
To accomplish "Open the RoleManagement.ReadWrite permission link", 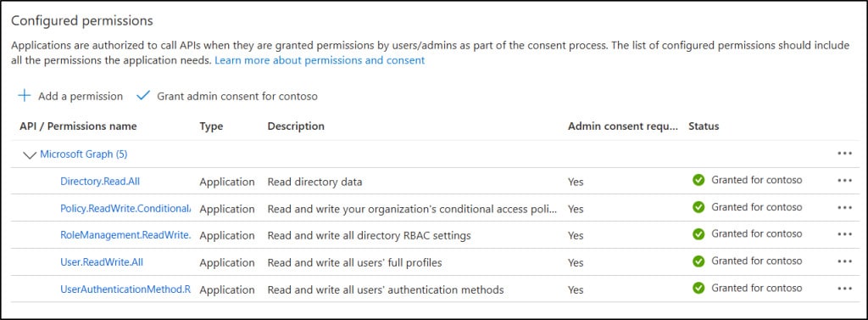I will click(125, 234).
